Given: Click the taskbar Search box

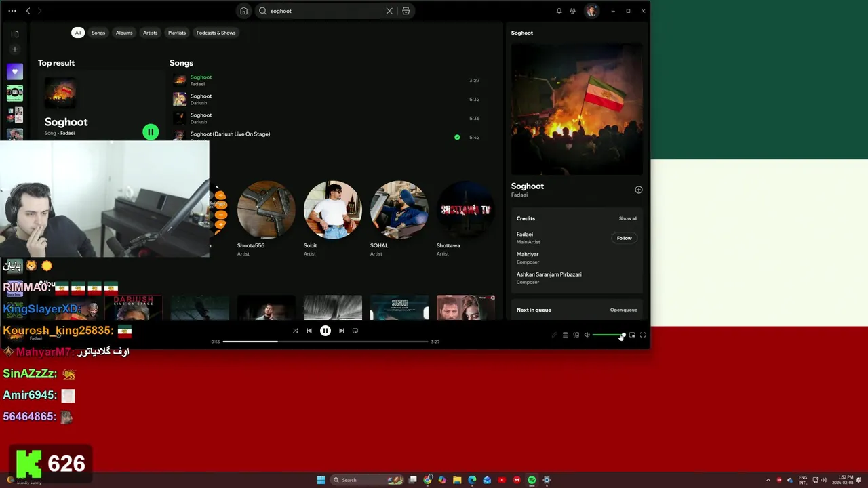Looking at the screenshot, I should point(366,480).
